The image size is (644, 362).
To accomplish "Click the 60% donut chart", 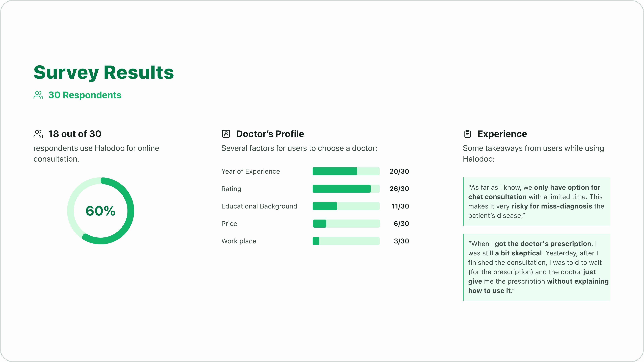I will coord(100,211).
